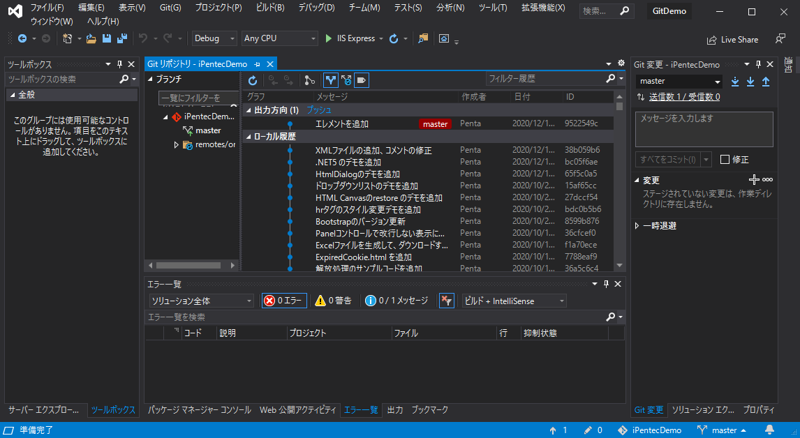The image size is (800, 438).
Task: Open the Debug configuration dropdown
Action: (214, 38)
